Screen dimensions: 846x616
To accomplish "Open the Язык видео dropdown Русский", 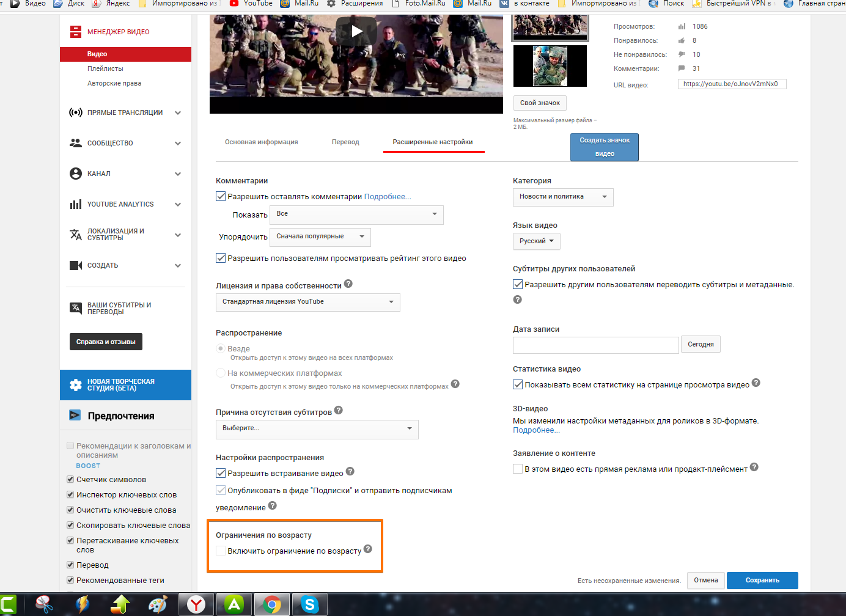I will 536,241.
